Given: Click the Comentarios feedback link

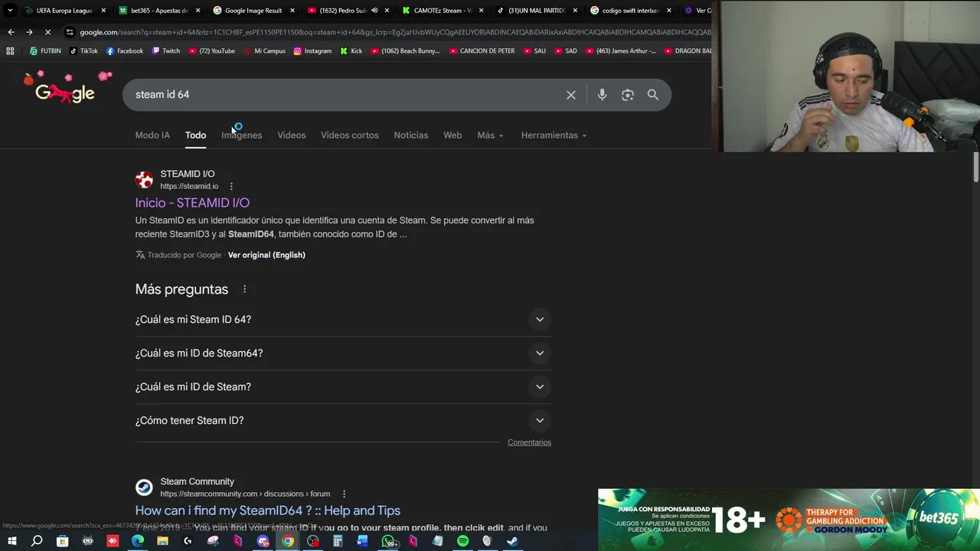Looking at the screenshot, I should 529,442.
